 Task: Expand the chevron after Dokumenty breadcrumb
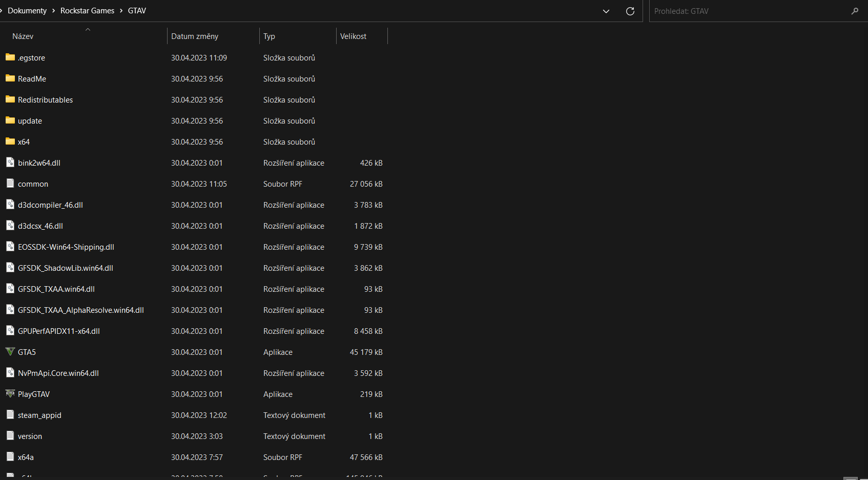tap(53, 11)
